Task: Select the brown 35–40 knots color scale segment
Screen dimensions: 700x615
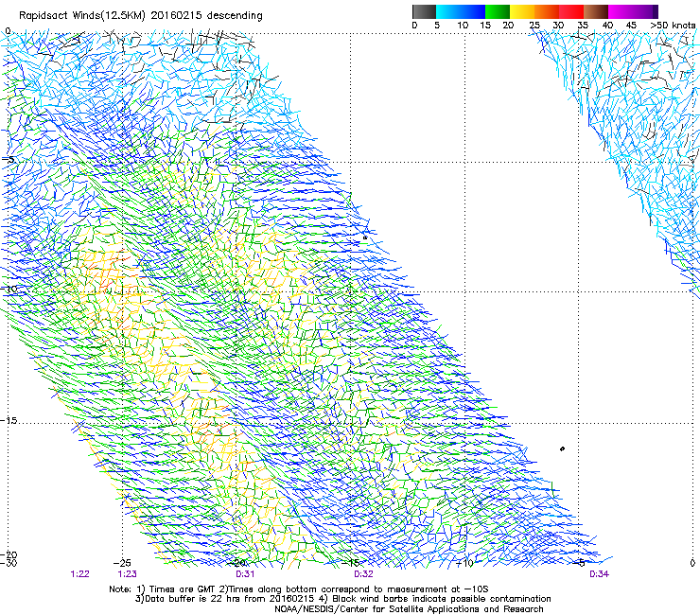Action: [596, 11]
